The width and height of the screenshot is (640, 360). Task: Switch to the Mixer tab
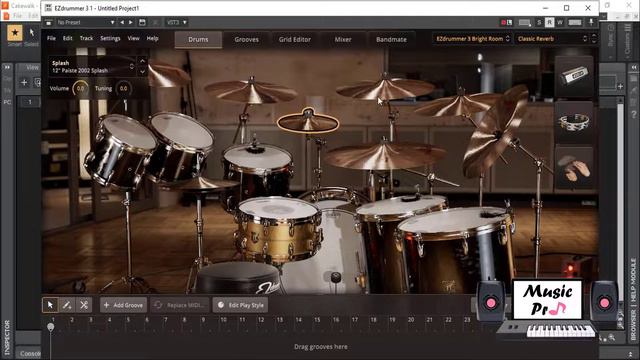point(343,40)
